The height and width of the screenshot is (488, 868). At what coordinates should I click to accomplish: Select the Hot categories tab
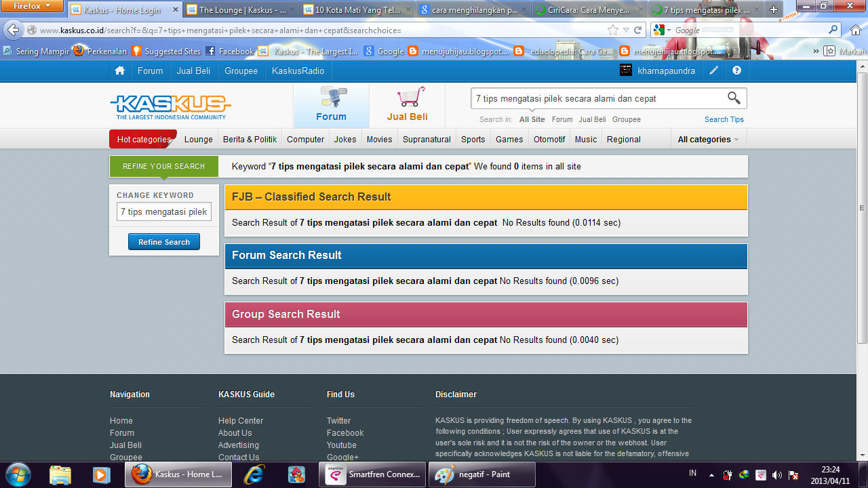tap(143, 139)
